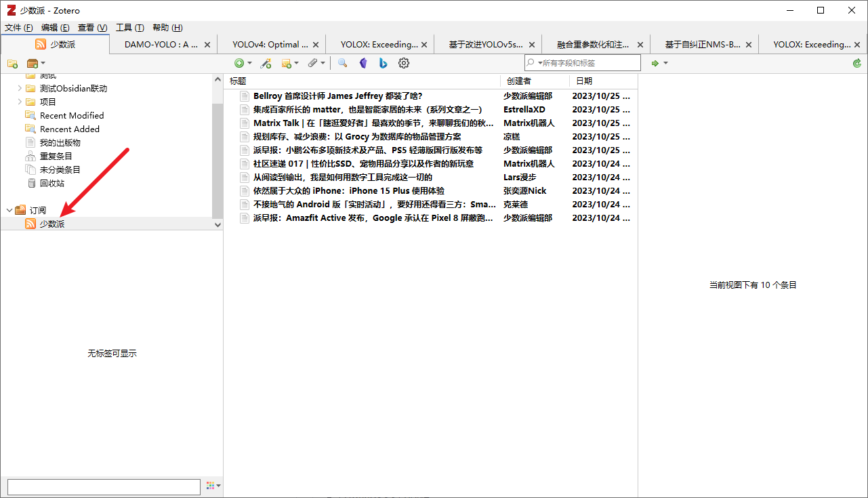Click the Sync with server icon
868x498 pixels.
(857, 63)
